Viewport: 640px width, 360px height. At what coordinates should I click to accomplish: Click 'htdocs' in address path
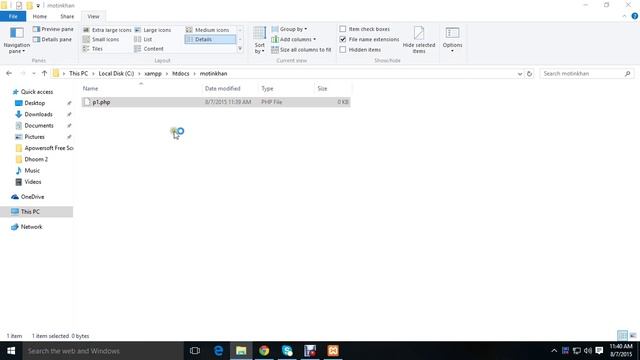tap(181, 73)
